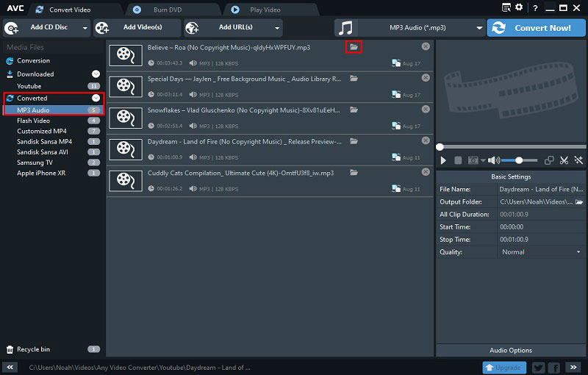This screenshot has width=588, height=375.
Task: Start conversion with Convert Now!
Action: pos(536,28)
